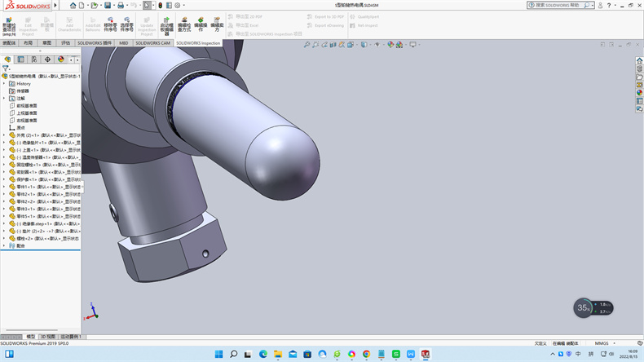Image resolution: width=644 pixels, height=362 pixels.
Task: Expand the 外壳 (2)<1> component node
Action: pos(4,135)
